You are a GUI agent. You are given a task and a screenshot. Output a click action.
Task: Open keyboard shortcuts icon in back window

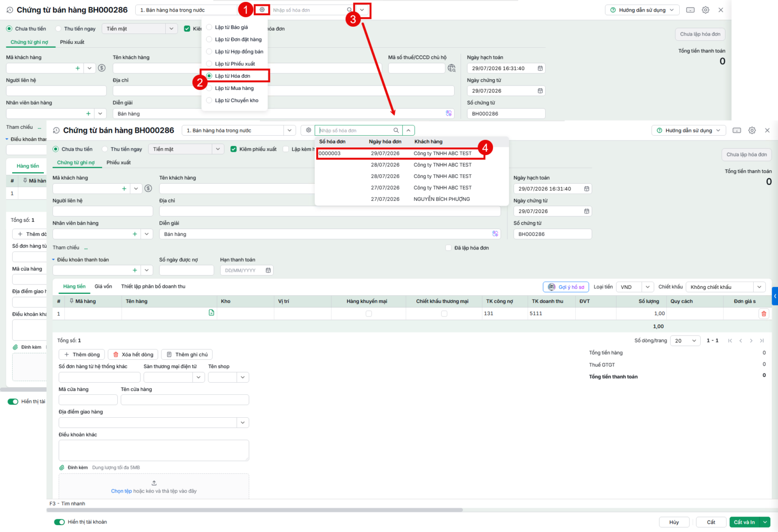pos(690,10)
